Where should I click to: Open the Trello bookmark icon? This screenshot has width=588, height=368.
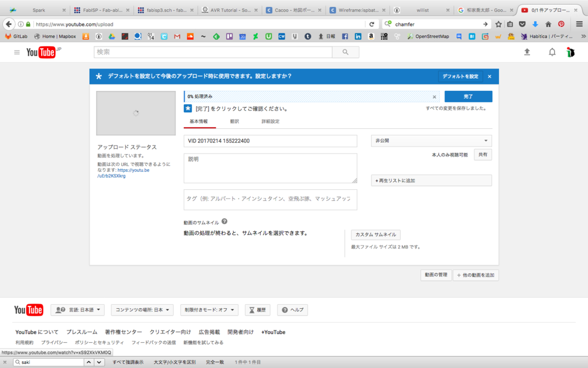pos(229,36)
